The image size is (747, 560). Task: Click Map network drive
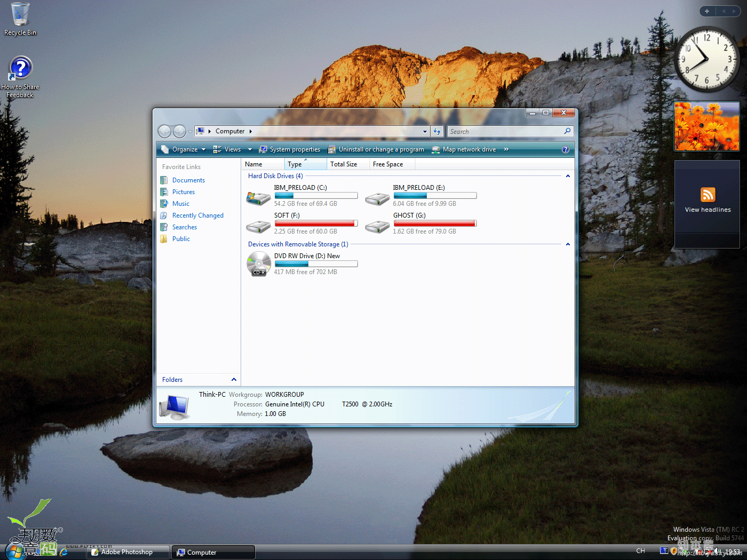point(464,149)
